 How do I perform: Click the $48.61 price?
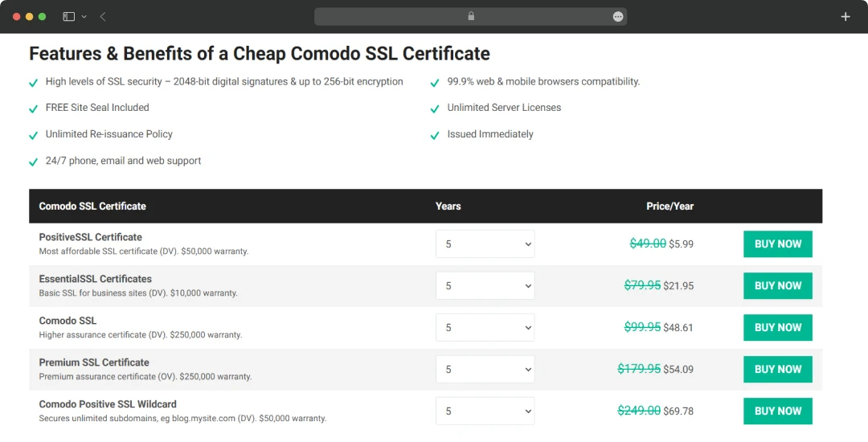coord(678,328)
